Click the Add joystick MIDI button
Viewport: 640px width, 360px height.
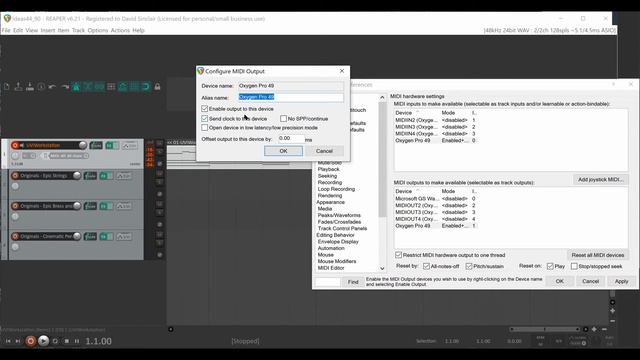tap(601, 180)
